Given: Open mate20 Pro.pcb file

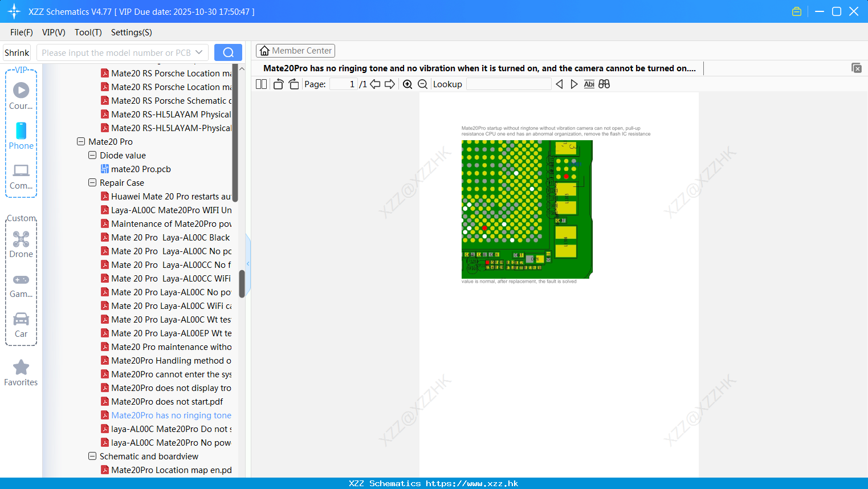Looking at the screenshot, I should coord(141,169).
